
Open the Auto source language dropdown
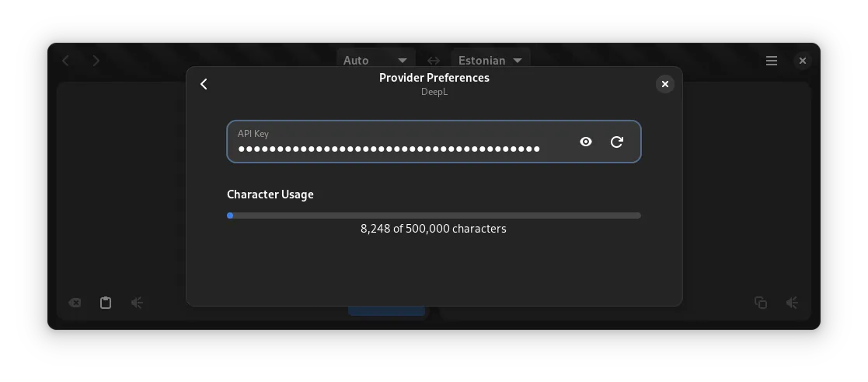coord(376,60)
